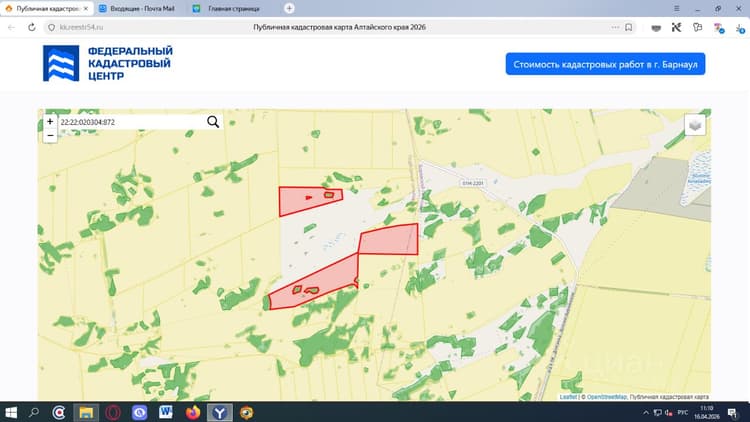Image resolution: width=750 pixels, height=422 pixels.
Task: Open page actions three-dots menu in address bar
Action: tap(615, 27)
